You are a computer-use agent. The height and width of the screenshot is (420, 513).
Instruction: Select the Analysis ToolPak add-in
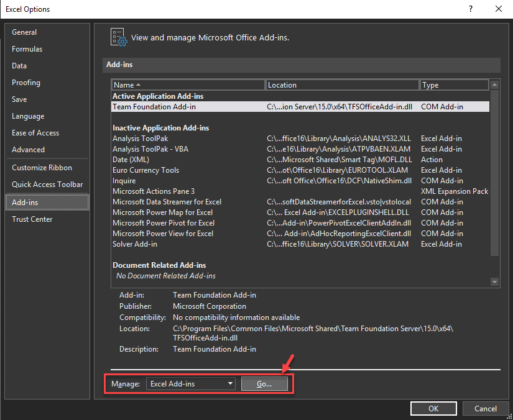(300, 139)
